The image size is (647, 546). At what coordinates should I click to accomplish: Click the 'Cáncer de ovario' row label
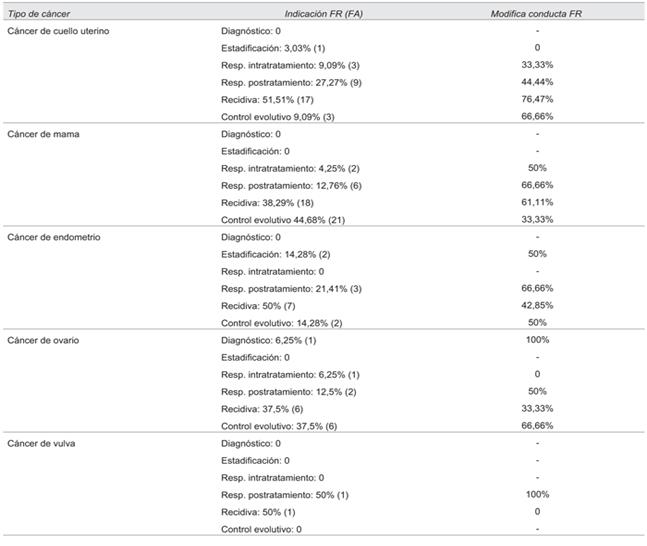coord(42,340)
